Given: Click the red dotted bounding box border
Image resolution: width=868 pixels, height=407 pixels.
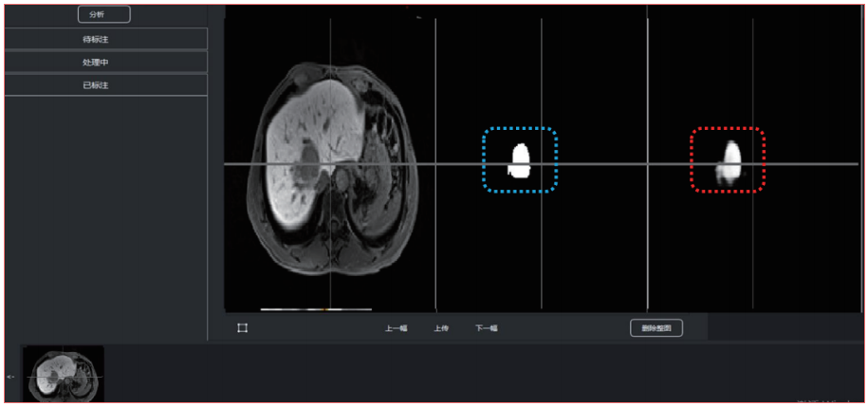Looking at the screenshot, I should click(x=727, y=129).
